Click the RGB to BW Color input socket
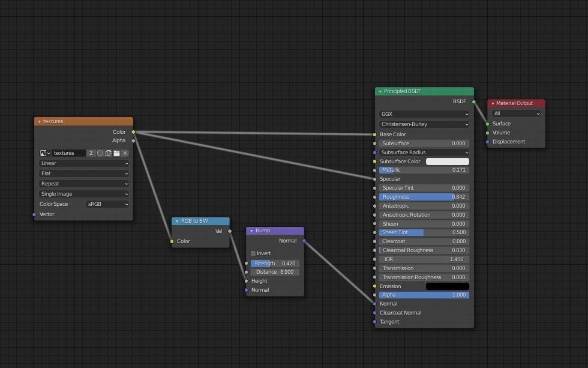 (x=172, y=241)
